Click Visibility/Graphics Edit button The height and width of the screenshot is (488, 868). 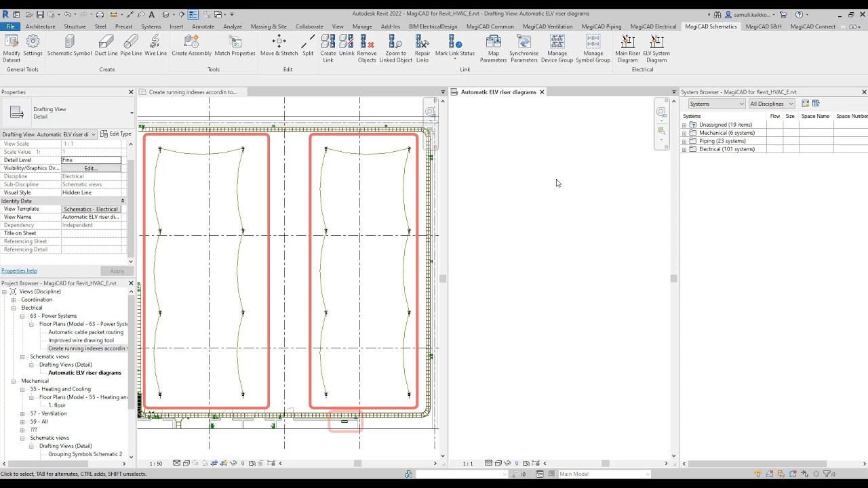pos(91,168)
